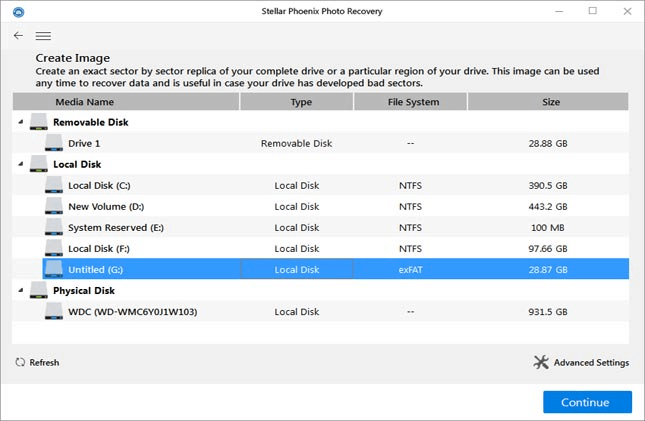The image size is (645, 421).
Task: Select the Untitled (G:) exFAT volume
Action: point(336,269)
